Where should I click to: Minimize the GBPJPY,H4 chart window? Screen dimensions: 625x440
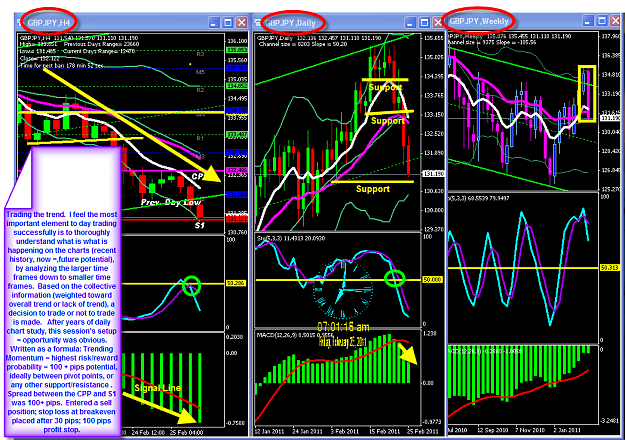point(214,23)
